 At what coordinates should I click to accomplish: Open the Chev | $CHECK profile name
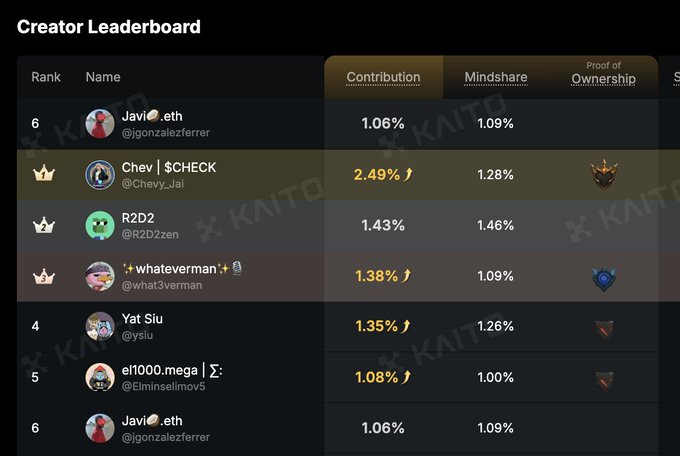(168, 167)
